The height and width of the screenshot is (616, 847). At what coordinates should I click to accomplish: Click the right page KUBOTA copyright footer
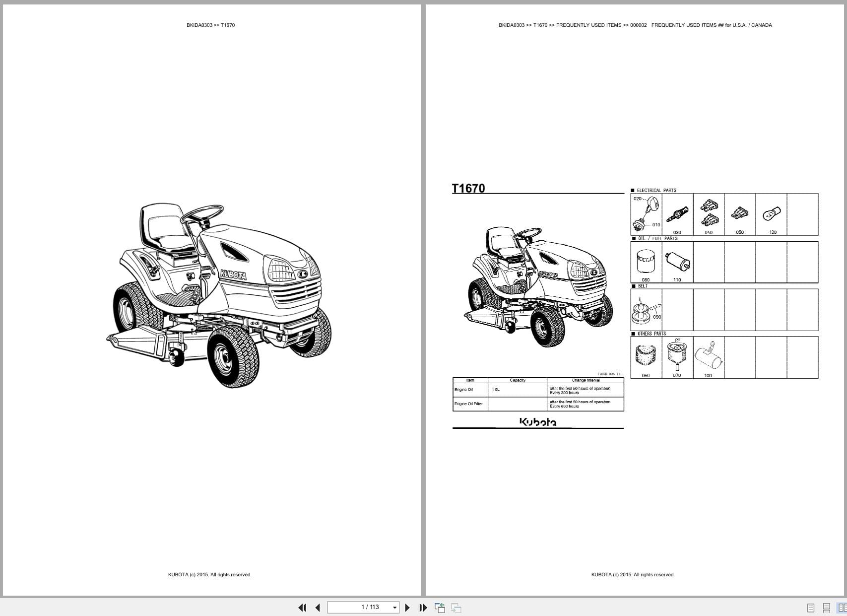pyautogui.click(x=633, y=575)
